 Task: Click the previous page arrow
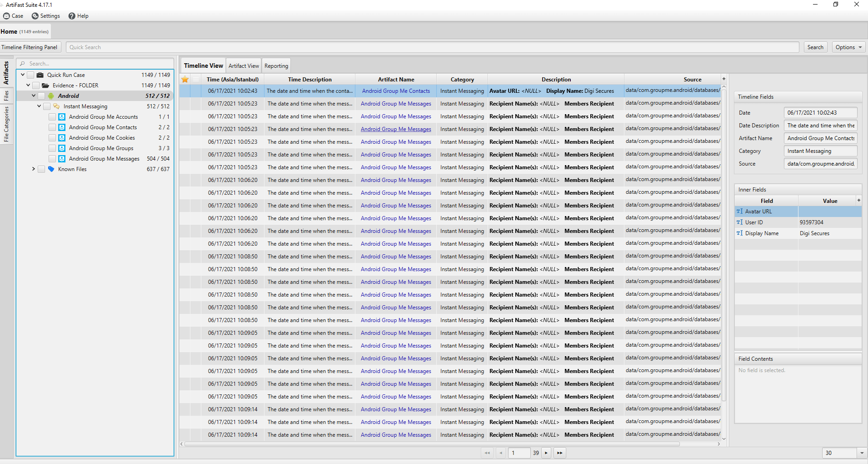pyautogui.click(x=501, y=453)
